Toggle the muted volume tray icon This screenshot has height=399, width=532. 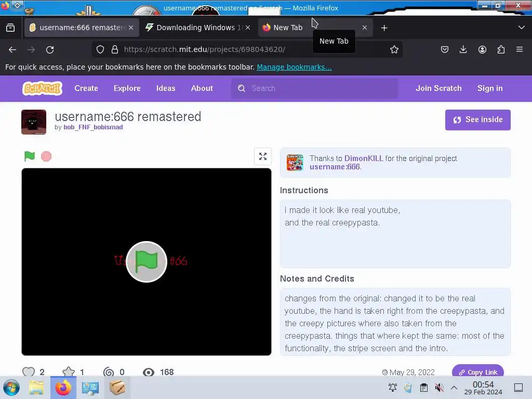coord(440,388)
